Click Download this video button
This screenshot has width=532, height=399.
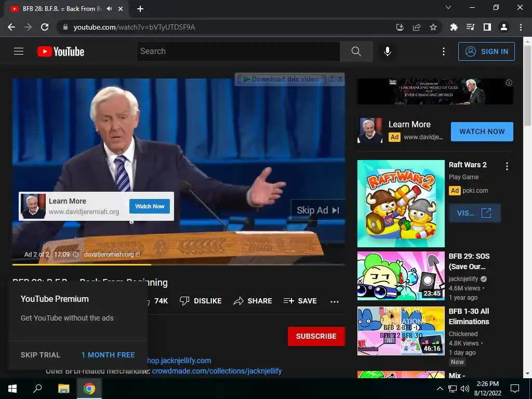282,79
